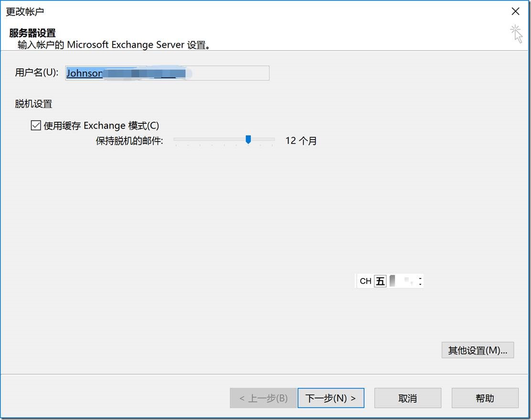
Task: Click the wizard cursor icon at top right
Action: coord(517,33)
